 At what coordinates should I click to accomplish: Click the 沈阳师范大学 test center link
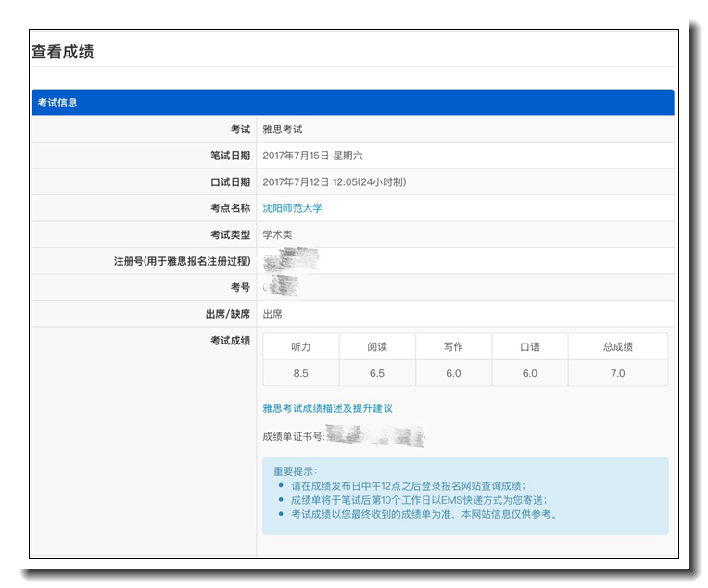[292, 208]
